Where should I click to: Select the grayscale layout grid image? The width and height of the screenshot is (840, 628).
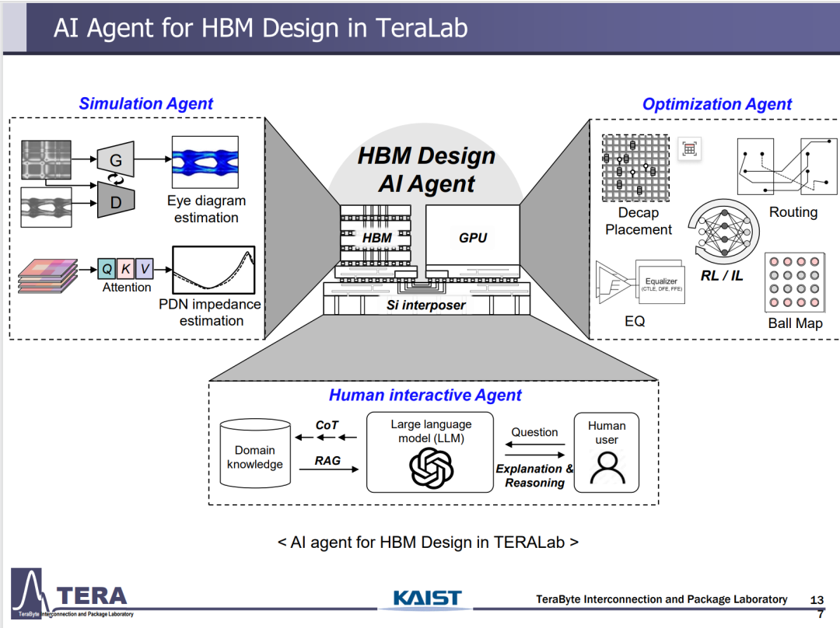click(x=46, y=159)
